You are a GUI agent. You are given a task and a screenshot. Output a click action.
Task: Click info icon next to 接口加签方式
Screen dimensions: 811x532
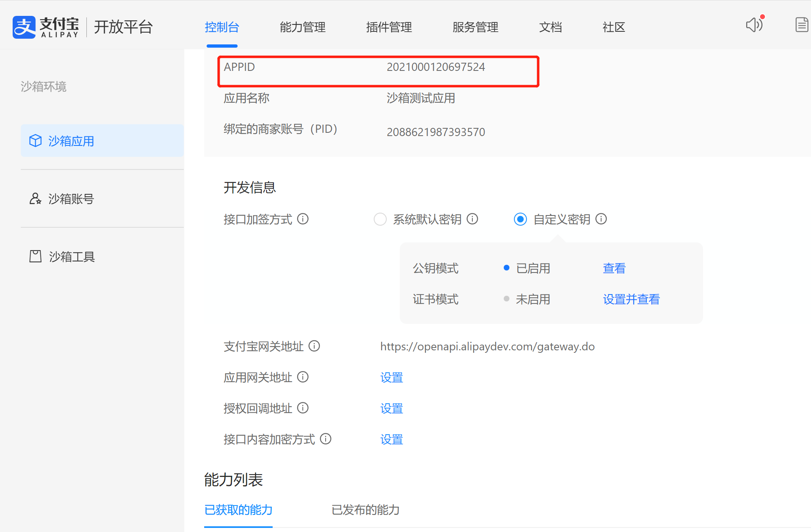pos(303,219)
